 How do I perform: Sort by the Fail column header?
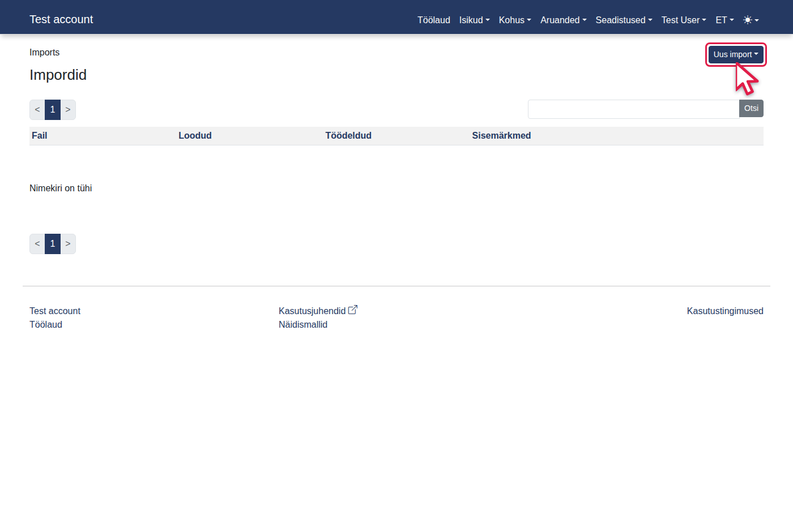click(x=40, y=136)
